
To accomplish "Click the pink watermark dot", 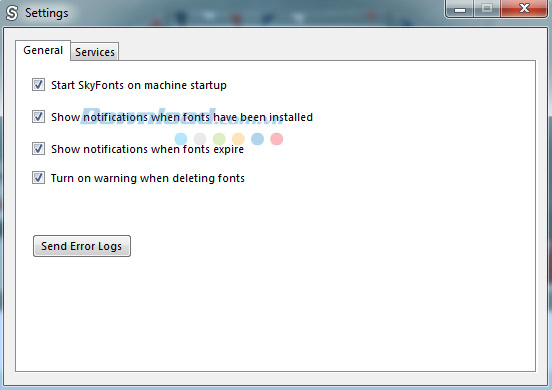I will click(x=277, y=139).
